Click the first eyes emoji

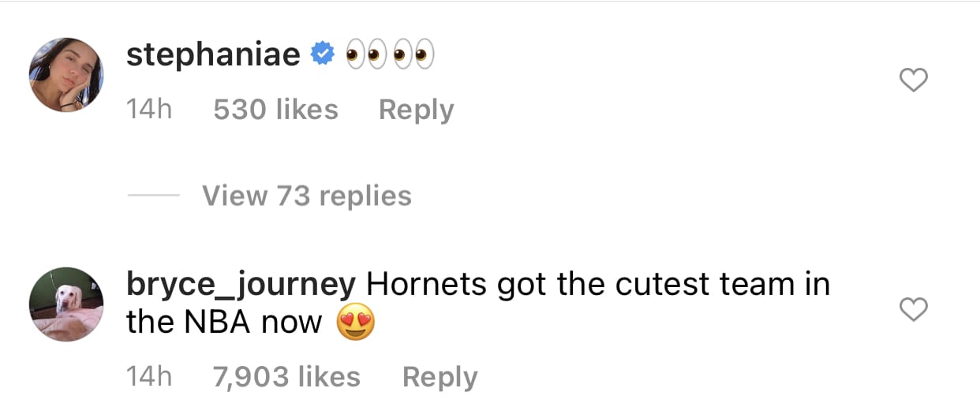click(368, 55)
